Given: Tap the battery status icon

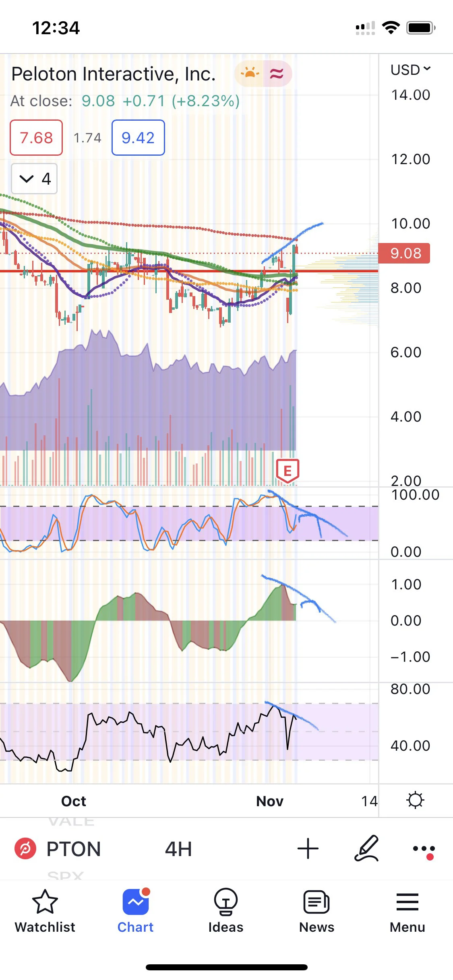Looking at the screenshot, I should [421, 28].
